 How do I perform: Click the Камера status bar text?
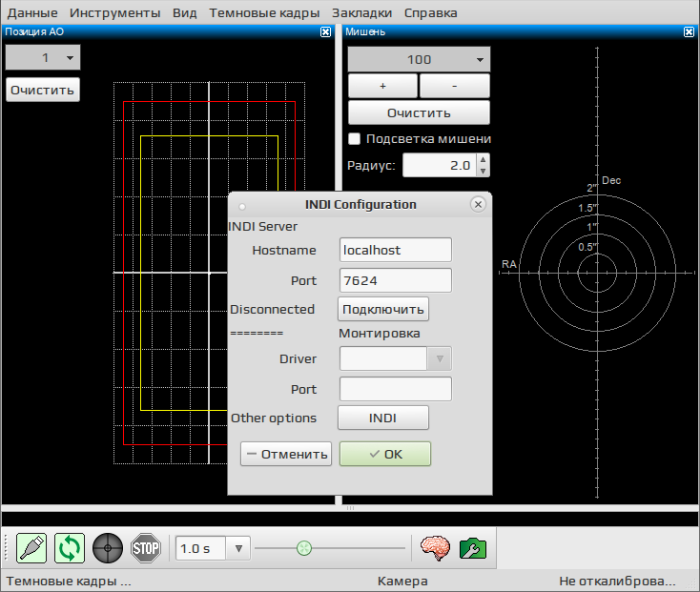click(x=402, y=582)
